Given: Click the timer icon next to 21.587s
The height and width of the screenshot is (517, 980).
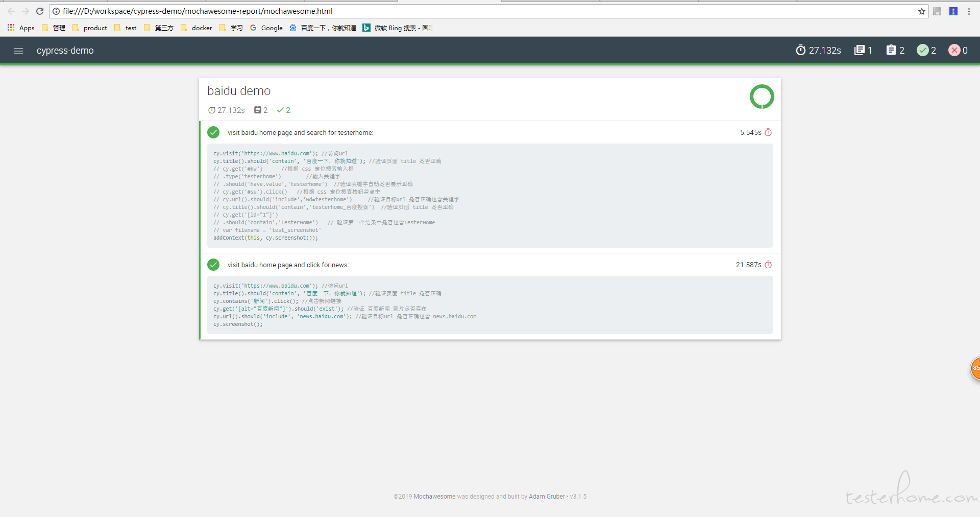Looking at the screenshot, I should point(768,265).
